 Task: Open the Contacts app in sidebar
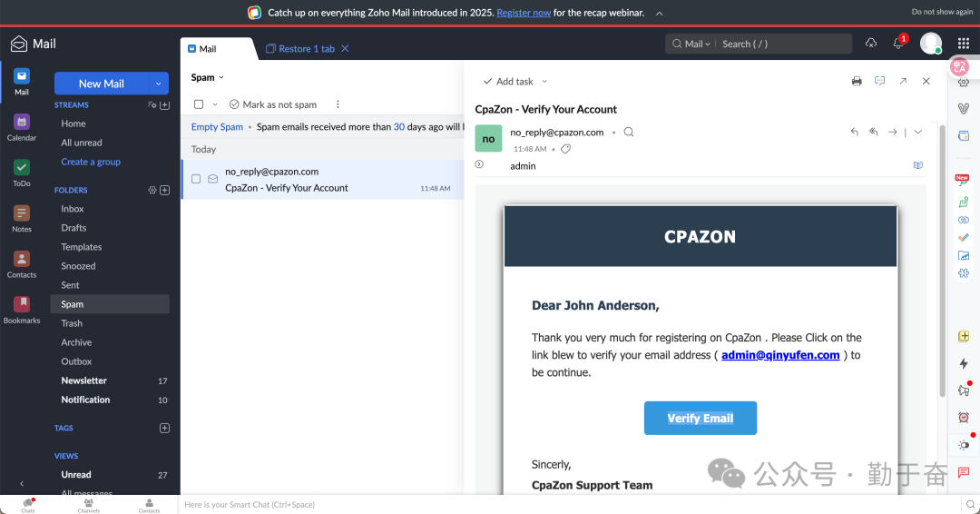(x=21, y=264)
